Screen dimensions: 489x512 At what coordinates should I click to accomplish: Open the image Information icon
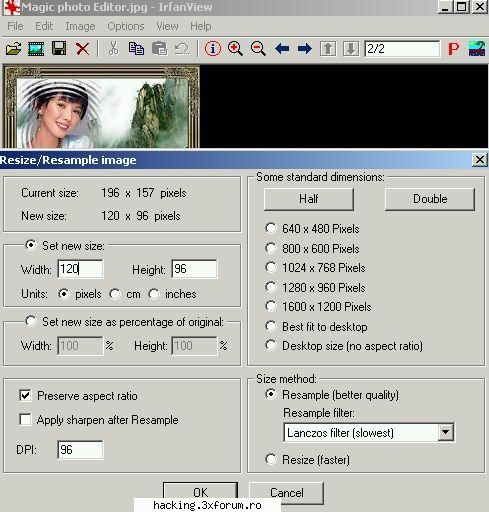(213, 49)
